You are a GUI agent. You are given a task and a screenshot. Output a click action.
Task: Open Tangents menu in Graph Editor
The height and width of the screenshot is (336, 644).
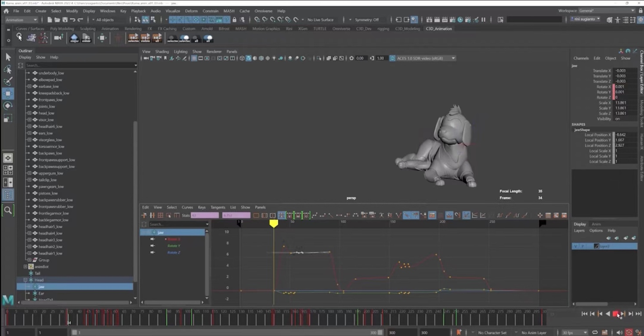[x=217, y=207]
